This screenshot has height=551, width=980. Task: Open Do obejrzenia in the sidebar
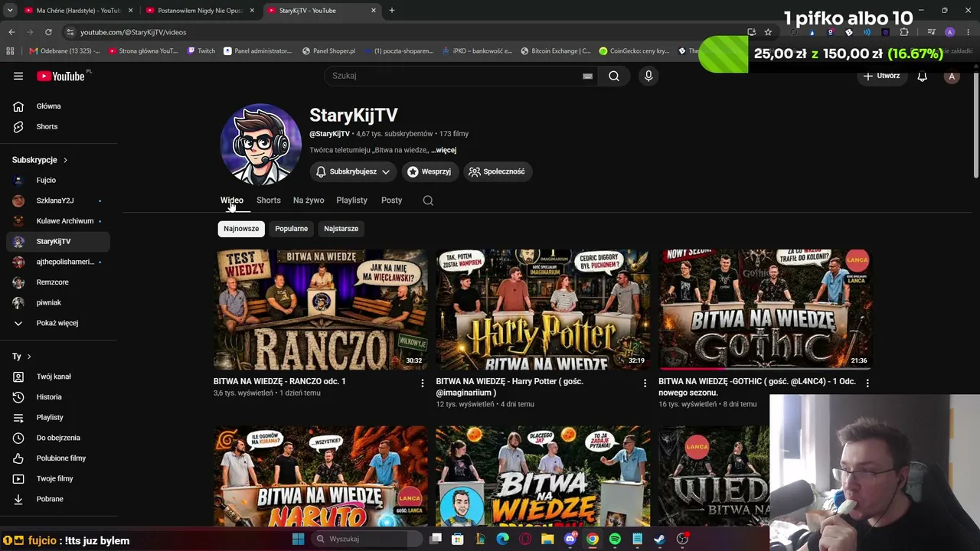point(58,438)
